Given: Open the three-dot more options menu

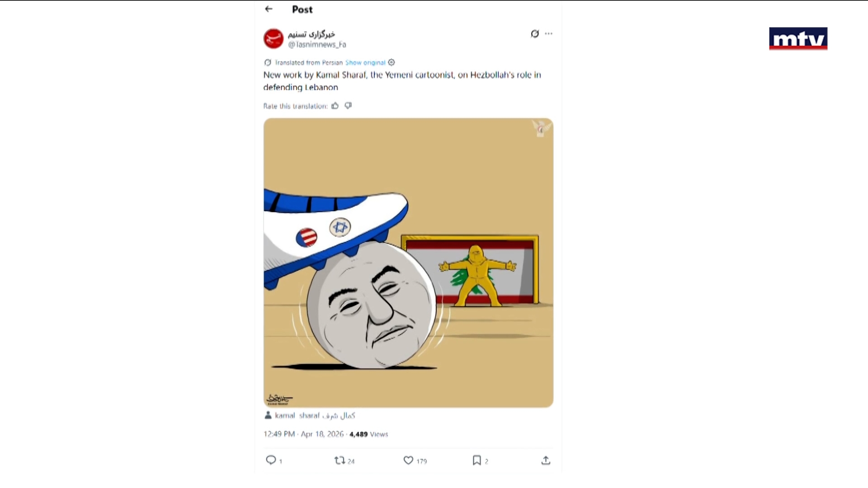Looking at the screenshot, I should click(549, 34).
